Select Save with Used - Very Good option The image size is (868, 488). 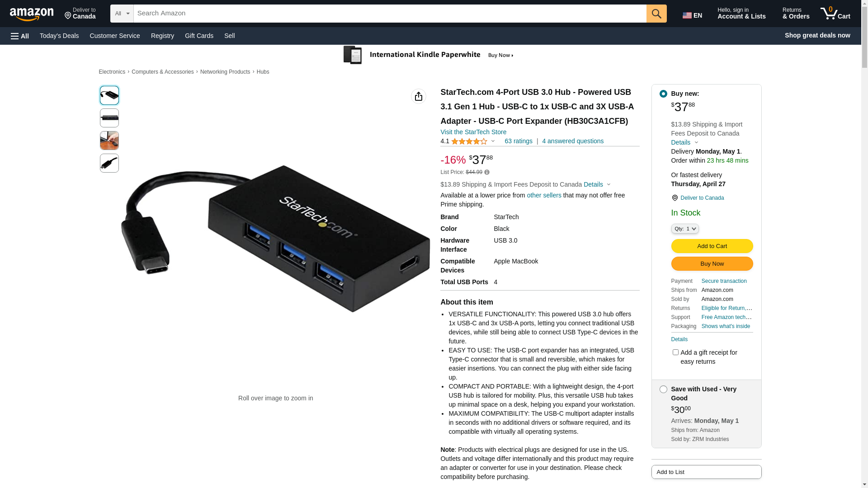663,389
